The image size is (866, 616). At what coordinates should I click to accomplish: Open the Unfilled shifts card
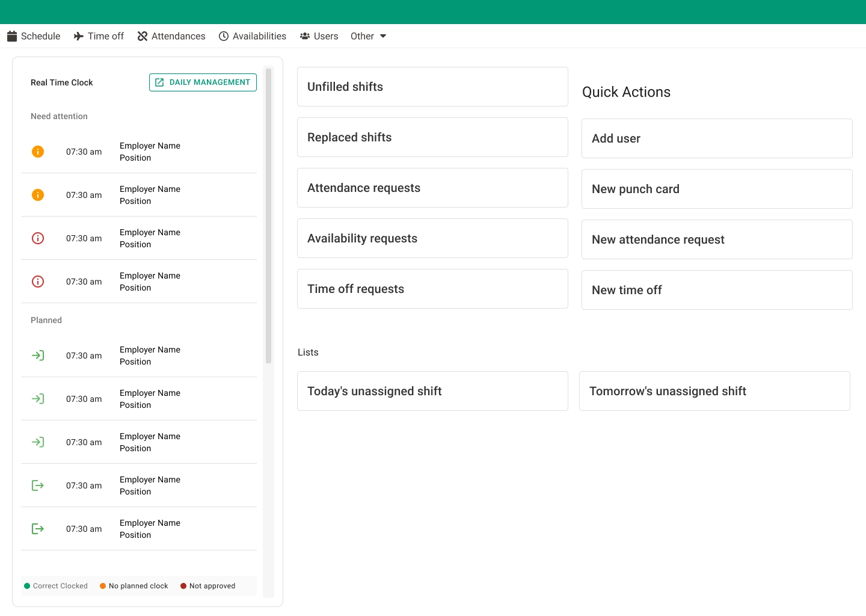pyautogui.click(x=432, y=87)
